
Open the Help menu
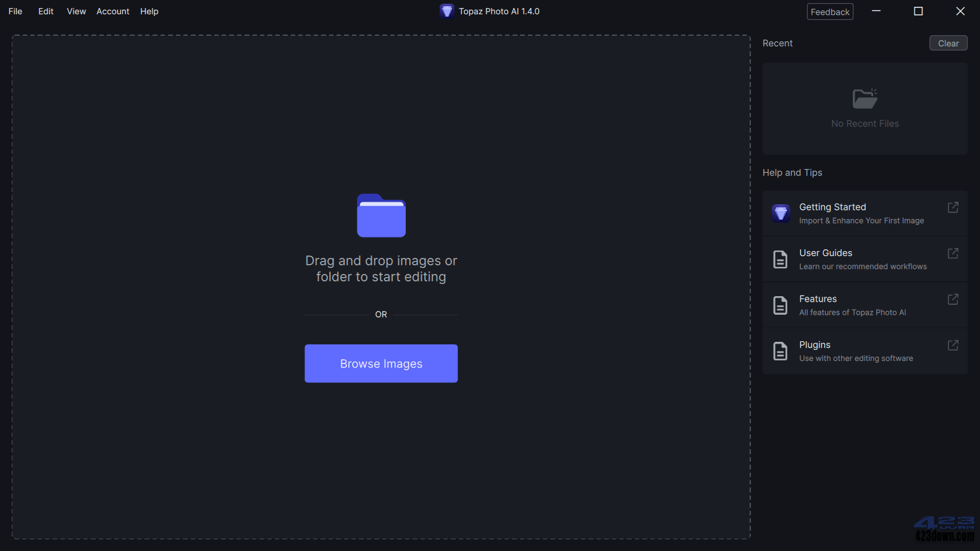149,11
